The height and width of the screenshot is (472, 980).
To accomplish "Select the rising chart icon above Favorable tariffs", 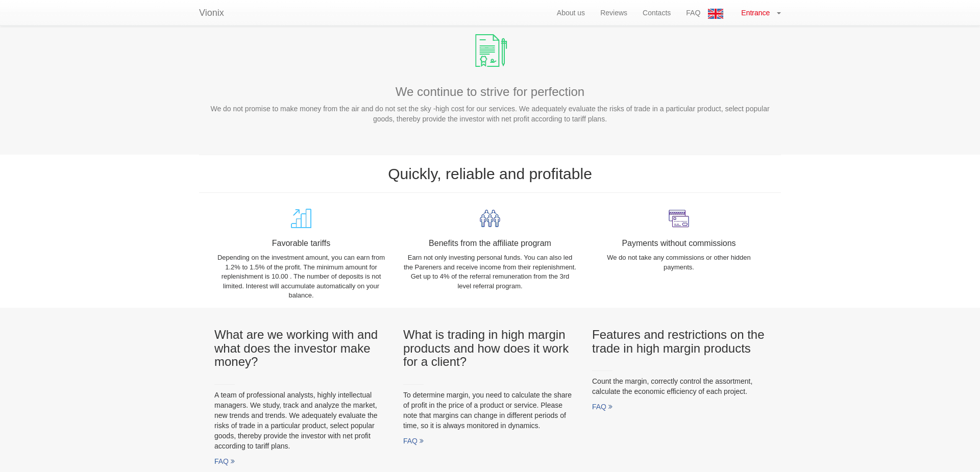I will tap(301, 218).
